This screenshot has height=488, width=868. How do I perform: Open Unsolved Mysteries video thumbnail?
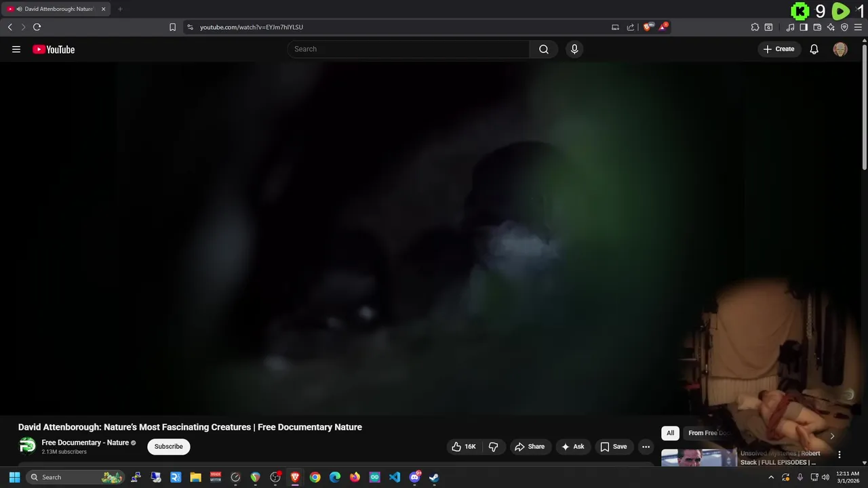(x=698, y=457)
